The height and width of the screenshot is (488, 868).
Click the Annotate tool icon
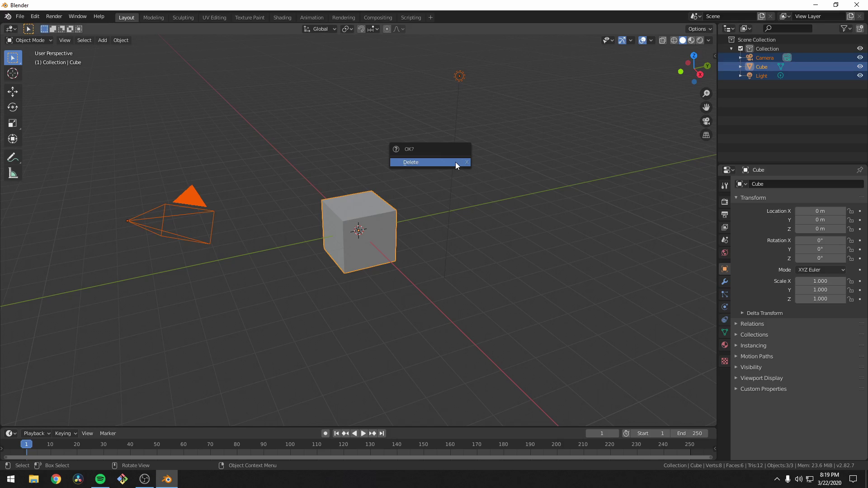coord(13,157)
